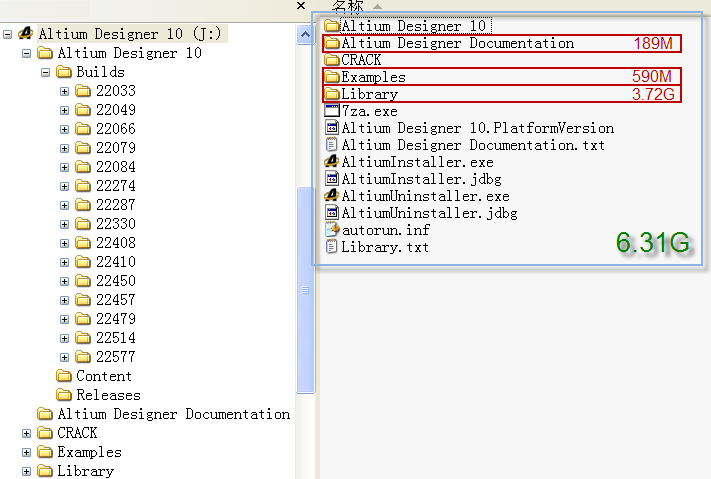This screenshot has height=479, width=711.
Task: Click the AltiumInstaller.jdbg file icon
Action: [332, 179]
